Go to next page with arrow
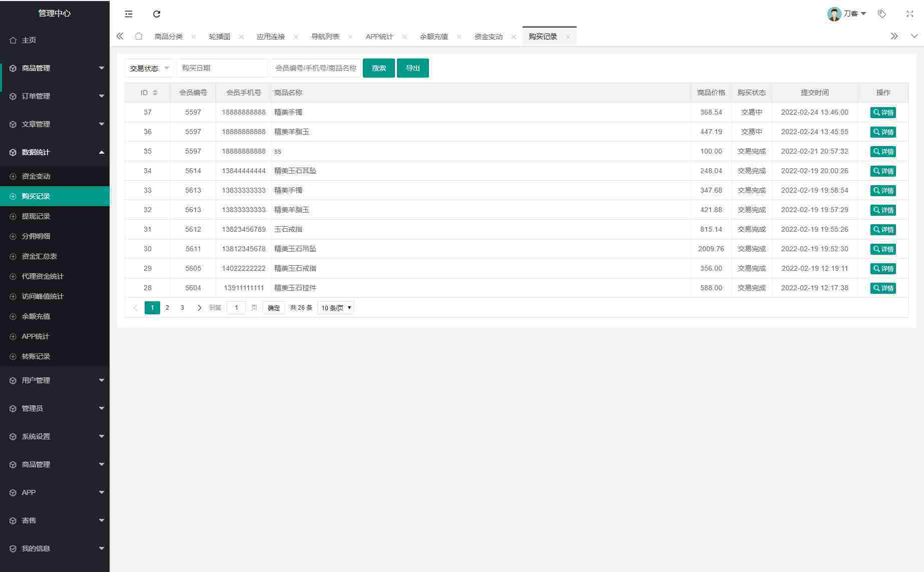924x572 pixels. pyautogui.click(x=199, y=308)
